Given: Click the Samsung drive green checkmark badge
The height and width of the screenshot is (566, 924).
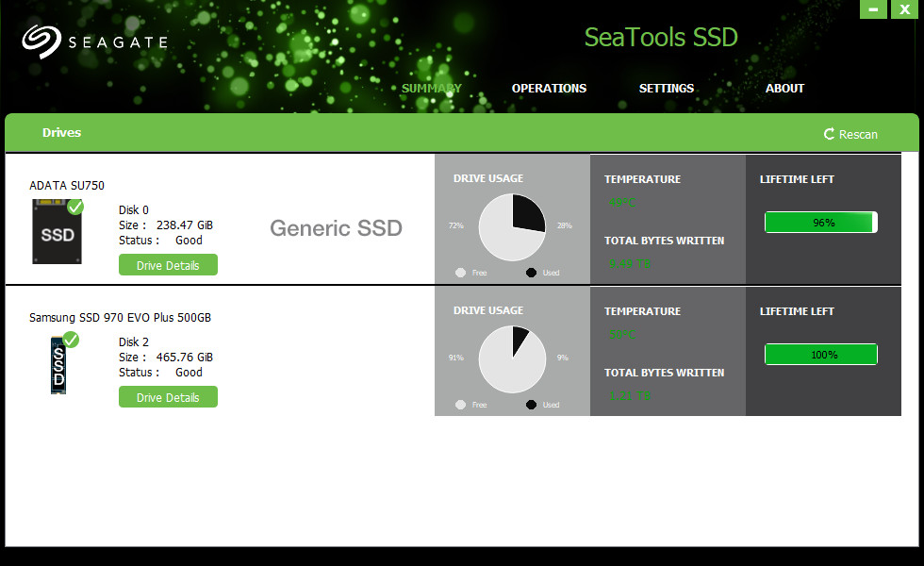Looking at the screenshot, I should coord(71,340).
